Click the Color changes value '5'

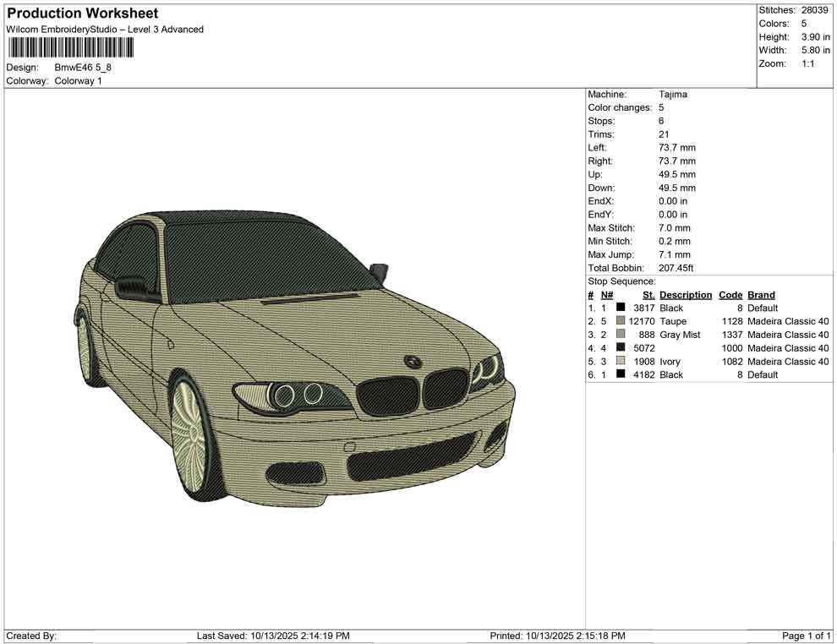661,108
